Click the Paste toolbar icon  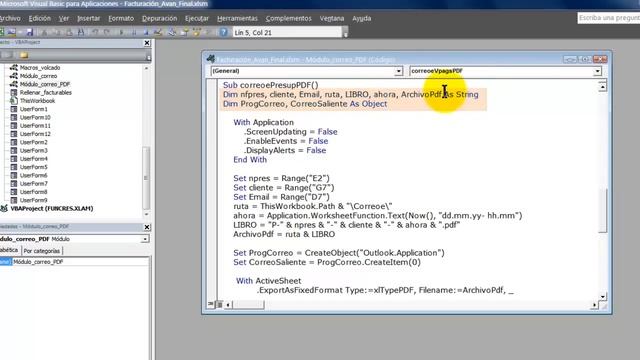tap(69, 32)
